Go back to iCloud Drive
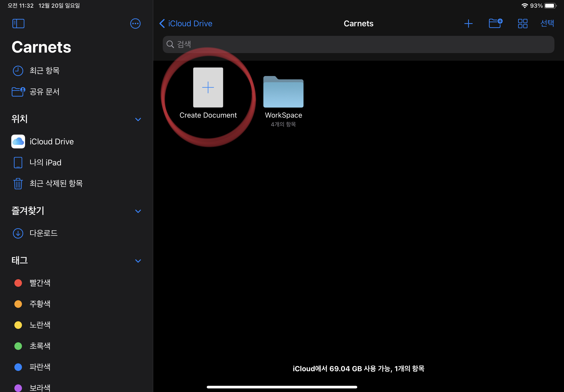Screen dimensions: 564x392 pos(186,24)
